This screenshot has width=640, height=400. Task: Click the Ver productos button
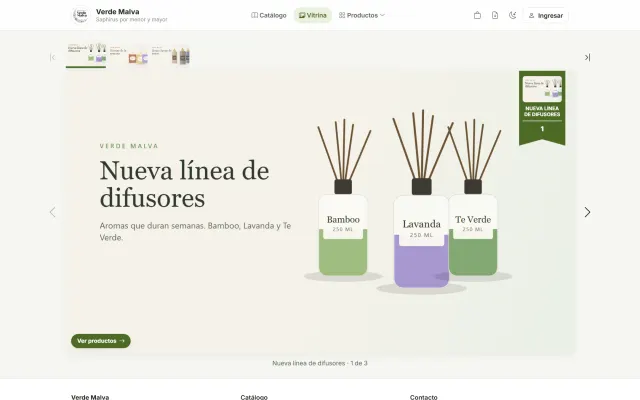coord(101,341)
